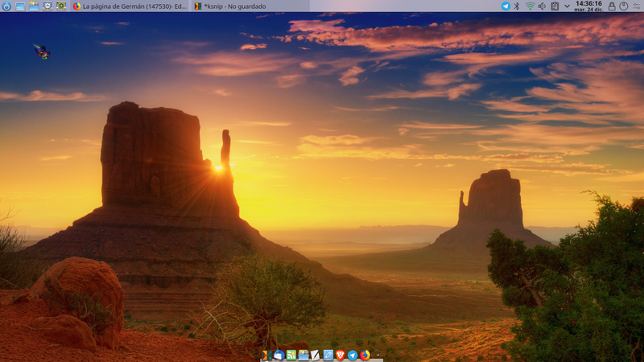
Task: Open Telegram tray icon in top panel
Action: pos(506,6)
